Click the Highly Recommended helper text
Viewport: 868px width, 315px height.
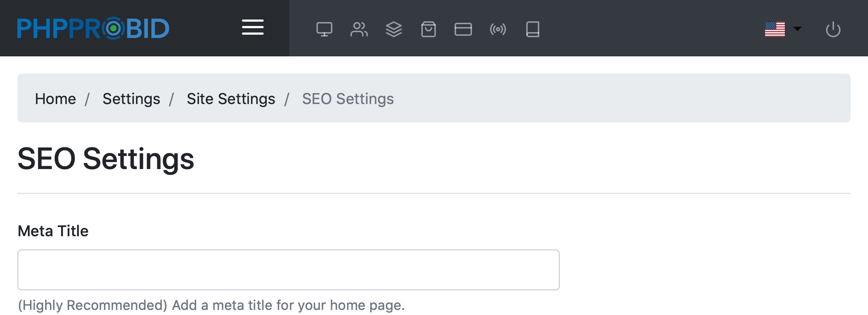pyautogui.click(x=211, y=305)
